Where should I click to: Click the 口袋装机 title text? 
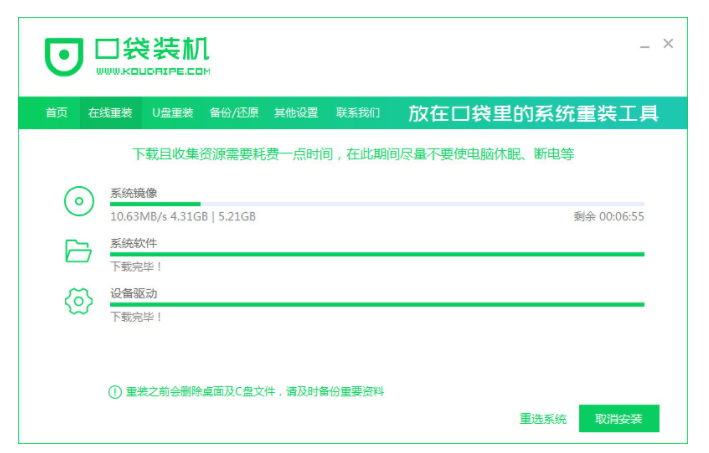pos(152,49)
